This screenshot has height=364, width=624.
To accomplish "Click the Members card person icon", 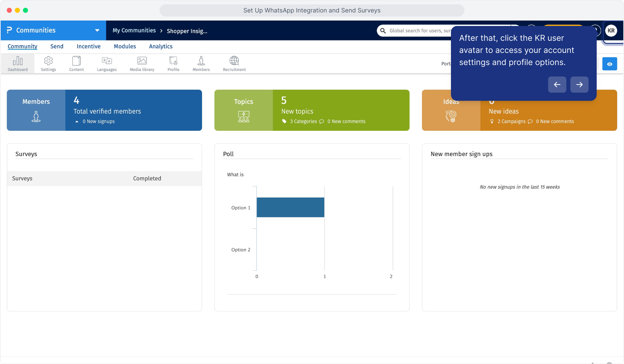I will tap(36, 117).
